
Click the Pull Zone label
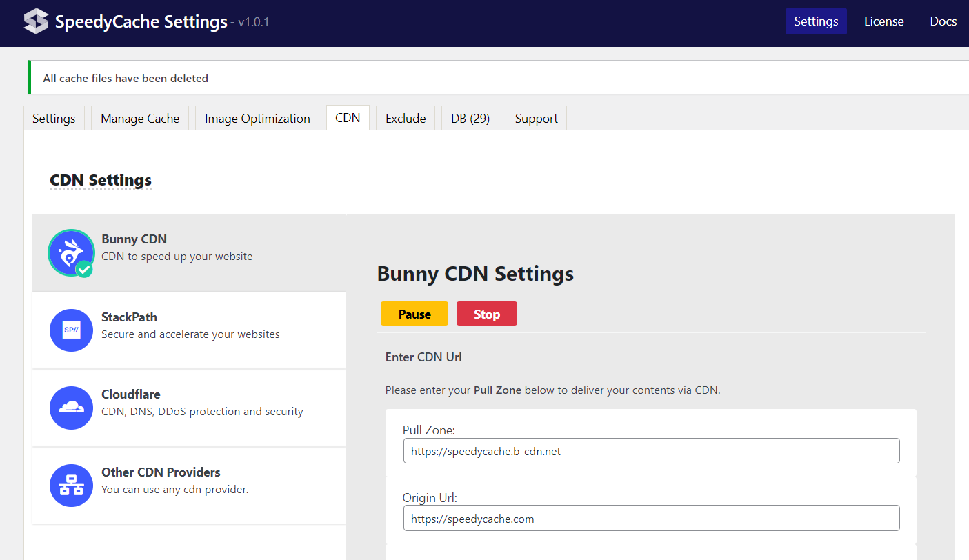pos(429,430)
